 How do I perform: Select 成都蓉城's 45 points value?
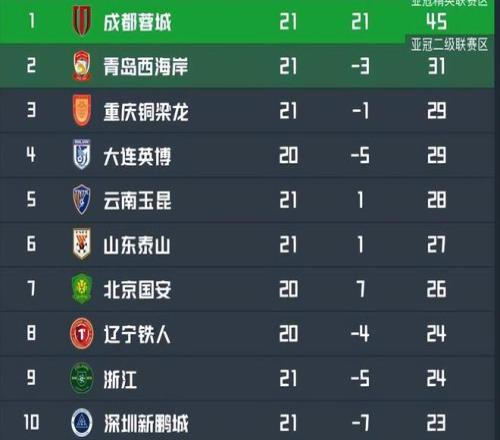[x=437, y=22]
